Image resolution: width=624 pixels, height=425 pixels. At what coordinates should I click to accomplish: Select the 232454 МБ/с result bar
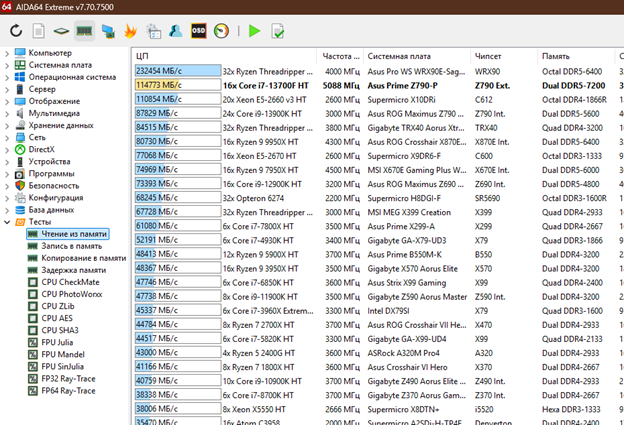point(178,71)
